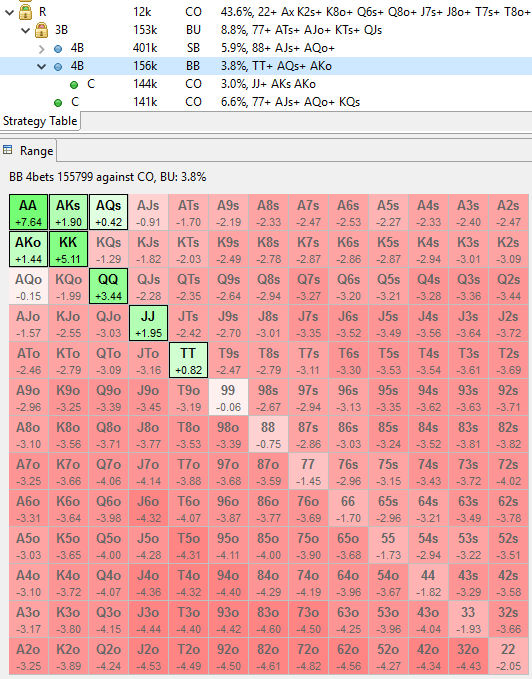
Task: Collapse the R 12k CO tree row
Action: (9, 12)
